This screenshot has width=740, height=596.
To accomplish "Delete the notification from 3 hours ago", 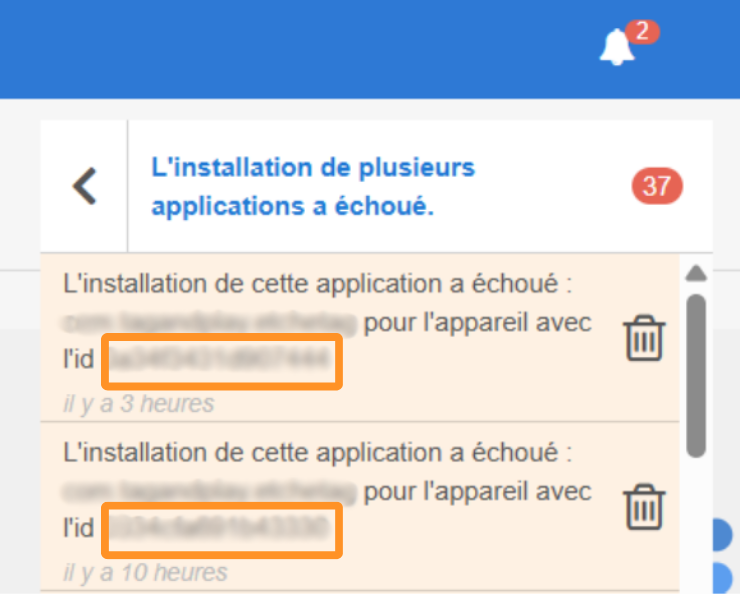I will [x=644, y=339].
